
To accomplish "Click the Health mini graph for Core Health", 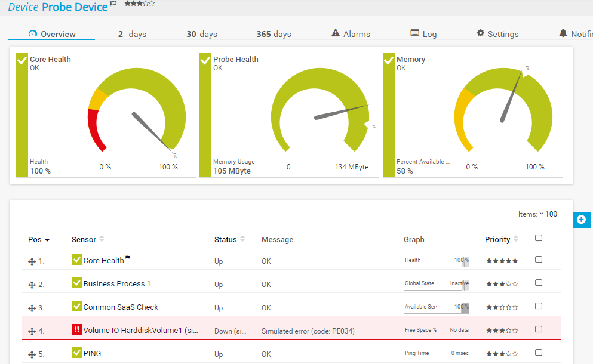I will click(437, 260).
